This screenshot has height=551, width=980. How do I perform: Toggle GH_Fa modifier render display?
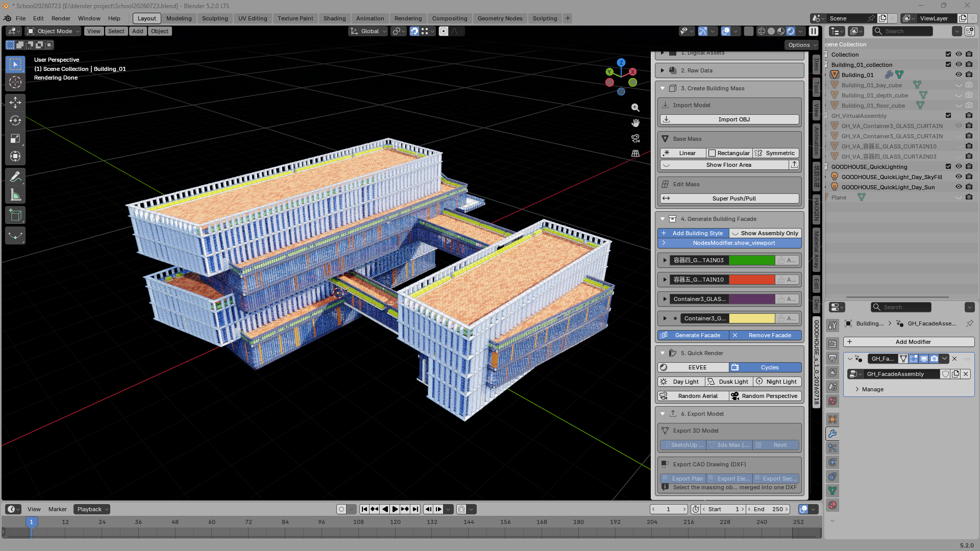click(x=934, y=359)
